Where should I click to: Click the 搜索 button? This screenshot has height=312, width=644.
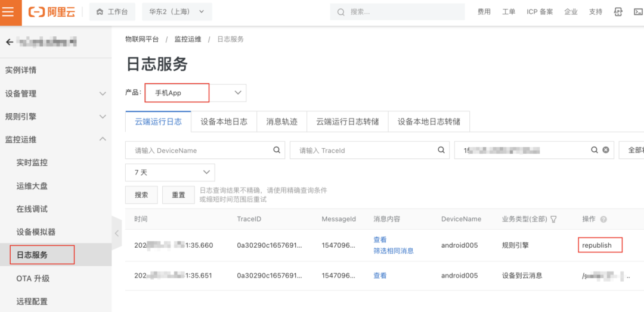click(x=141, y=195)
